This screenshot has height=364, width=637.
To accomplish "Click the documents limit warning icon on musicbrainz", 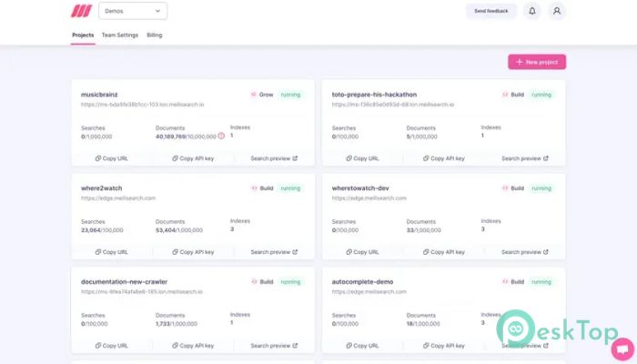I will (x=221, y=136).
